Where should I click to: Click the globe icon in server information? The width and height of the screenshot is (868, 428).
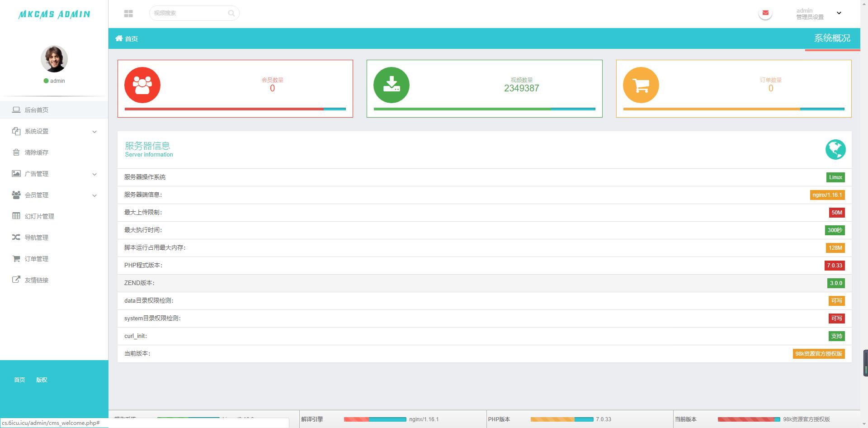tap(835, 149)
